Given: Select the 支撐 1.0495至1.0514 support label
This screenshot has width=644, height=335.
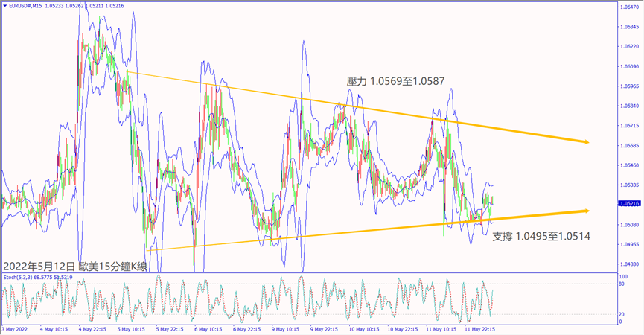Looking at the screenshot, I should click(541, 235).
